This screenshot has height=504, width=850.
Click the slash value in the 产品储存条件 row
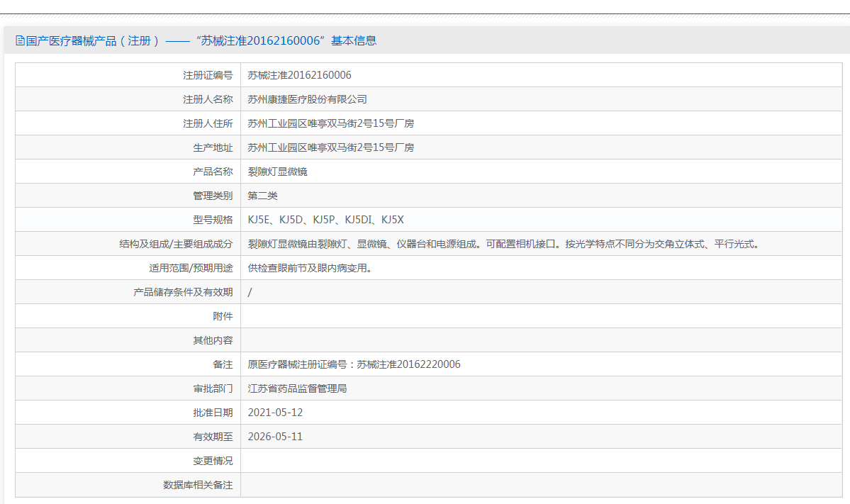(250, 292)
